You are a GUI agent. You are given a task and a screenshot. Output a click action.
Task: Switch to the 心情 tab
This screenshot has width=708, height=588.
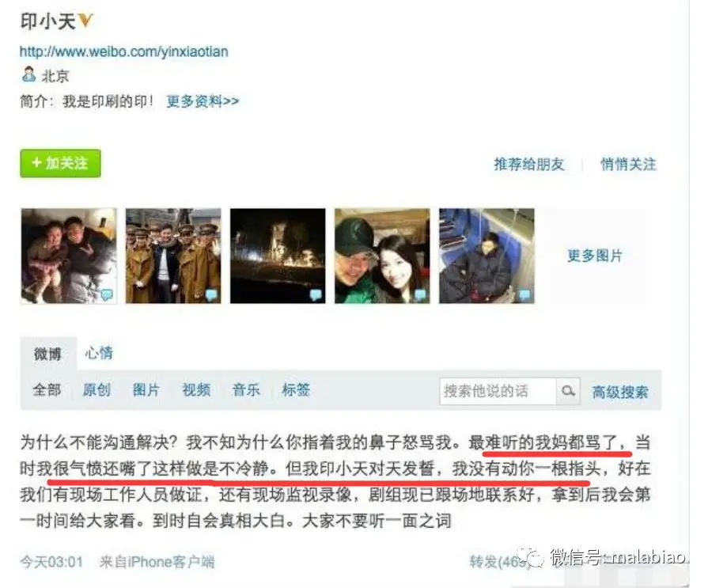pyautogui.click(x=99, y=353)
